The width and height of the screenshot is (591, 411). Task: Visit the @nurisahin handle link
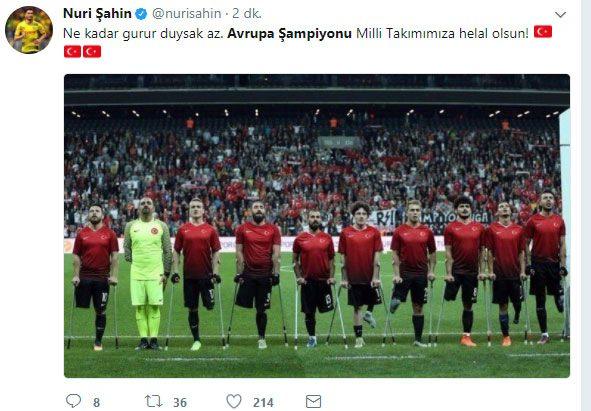click(187, 14)
